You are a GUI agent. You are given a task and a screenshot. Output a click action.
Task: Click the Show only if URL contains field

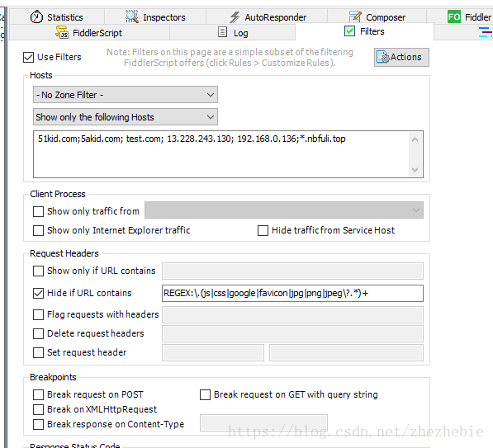click(x=292, y=271)
